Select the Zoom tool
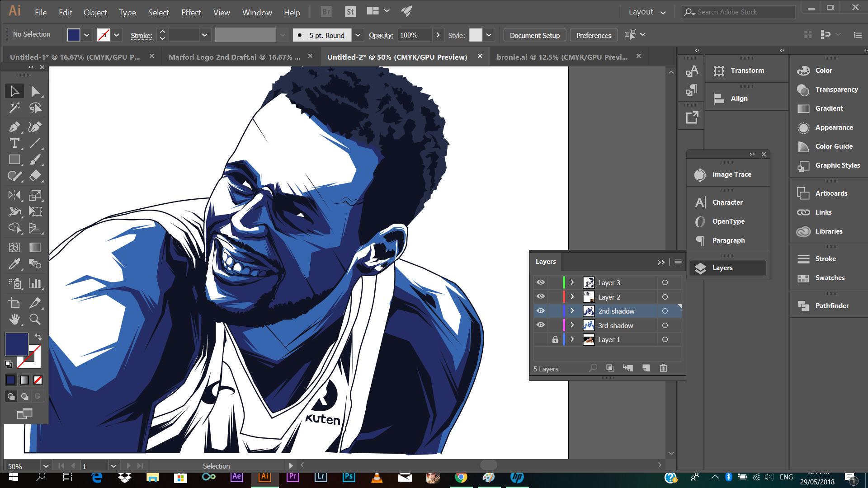 35,319
